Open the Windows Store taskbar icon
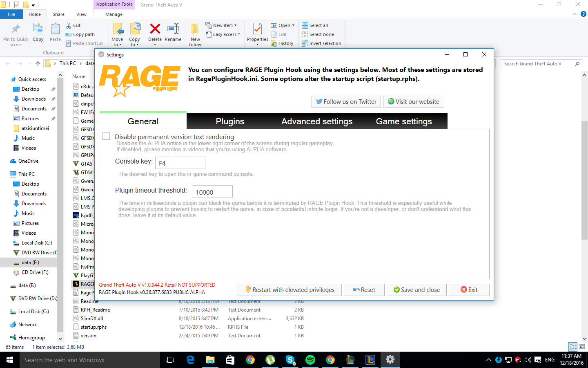This screenshot has height=368, width=588. click(x=230, y=360)
